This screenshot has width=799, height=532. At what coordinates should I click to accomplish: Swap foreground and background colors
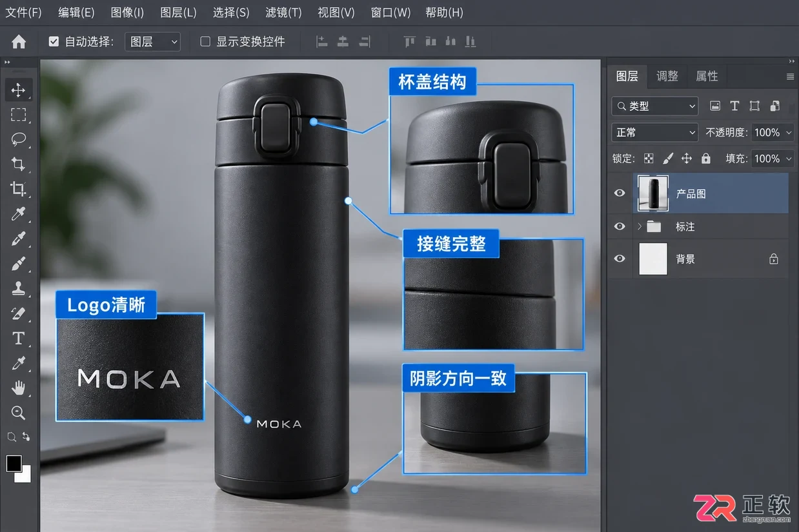pyautogui.click(x=26, y=437)
